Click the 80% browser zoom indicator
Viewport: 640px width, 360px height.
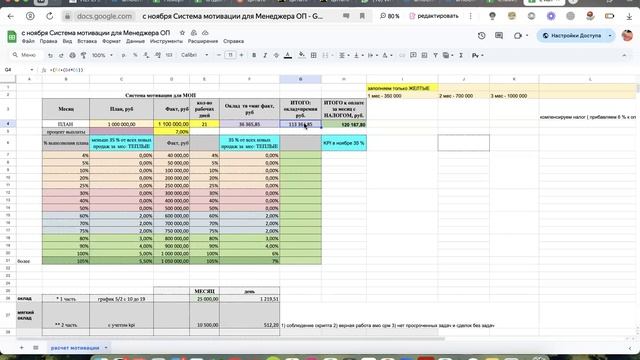390,16
